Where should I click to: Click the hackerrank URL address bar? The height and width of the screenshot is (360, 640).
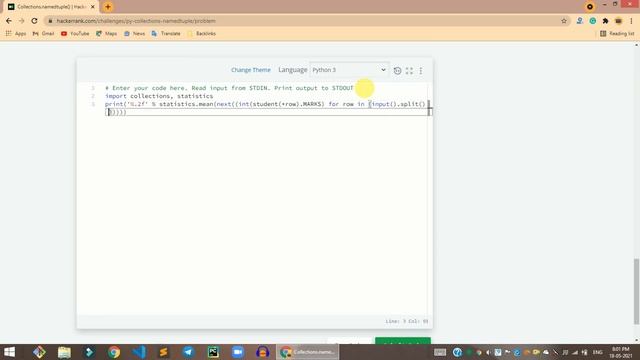pyautogui.click(x=302, y=21)
